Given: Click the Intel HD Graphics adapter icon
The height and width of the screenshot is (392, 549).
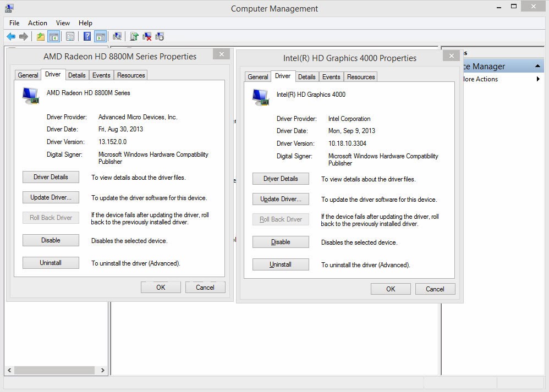Looking at the screenshot, I should [x=261, y=97].
